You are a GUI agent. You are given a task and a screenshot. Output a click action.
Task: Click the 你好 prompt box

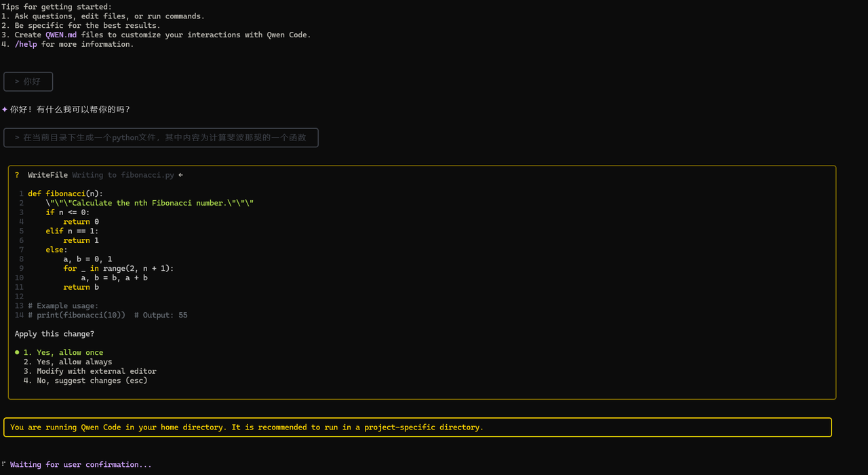click(28, 81)
